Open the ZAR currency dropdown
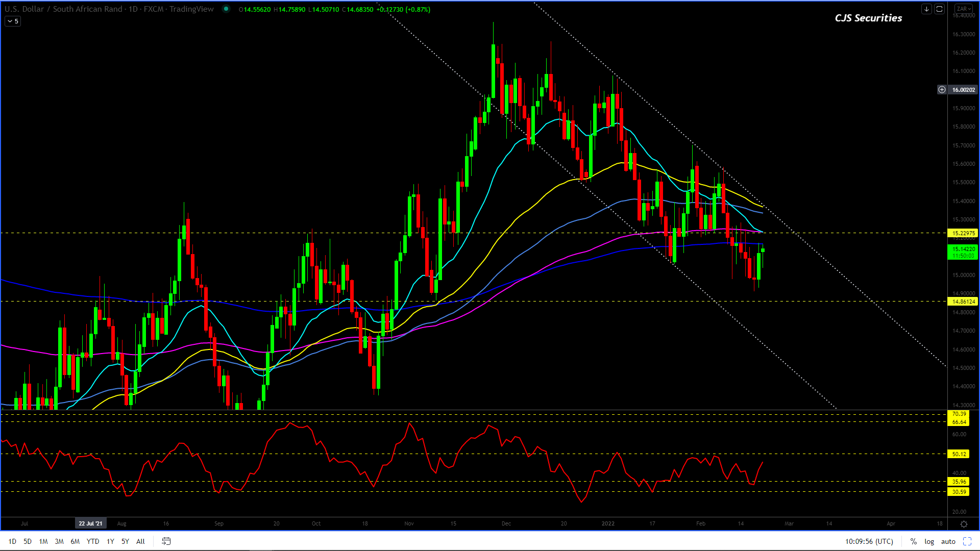 pos(964,9)
